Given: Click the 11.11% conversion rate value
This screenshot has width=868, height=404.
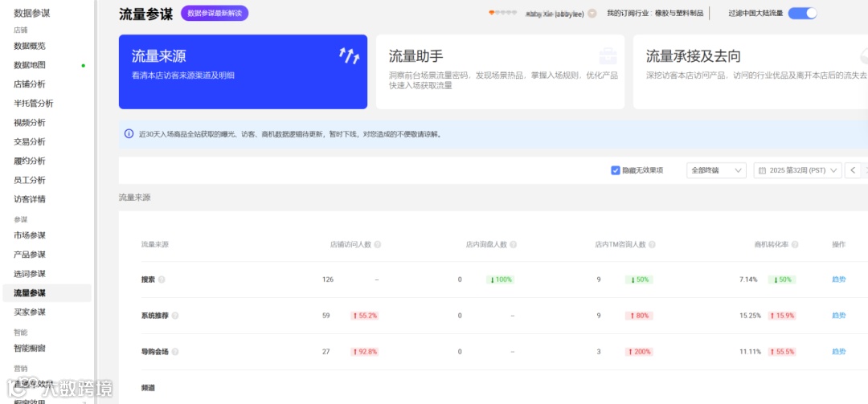Looking at the screenshot, I should (x=750, y=352).
